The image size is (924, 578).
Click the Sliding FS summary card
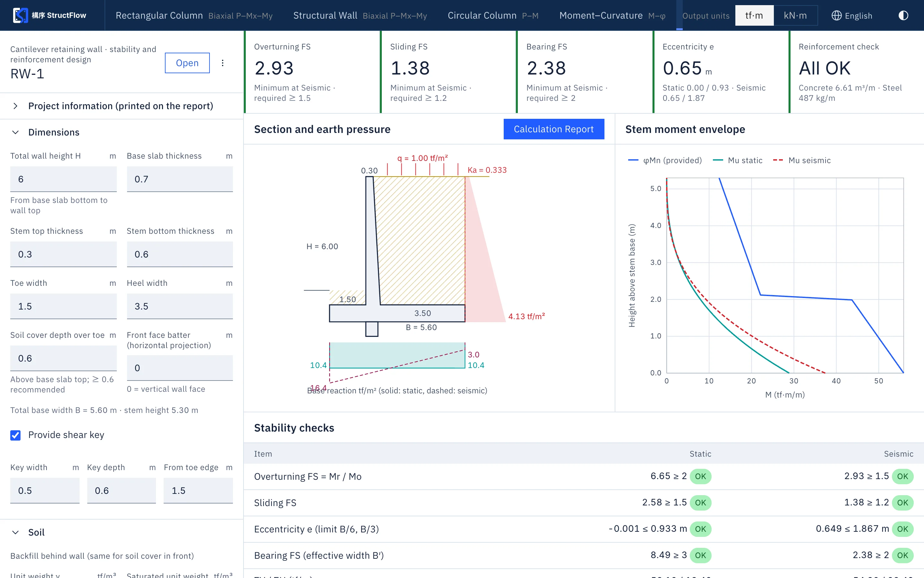click(x=448, y=72)
